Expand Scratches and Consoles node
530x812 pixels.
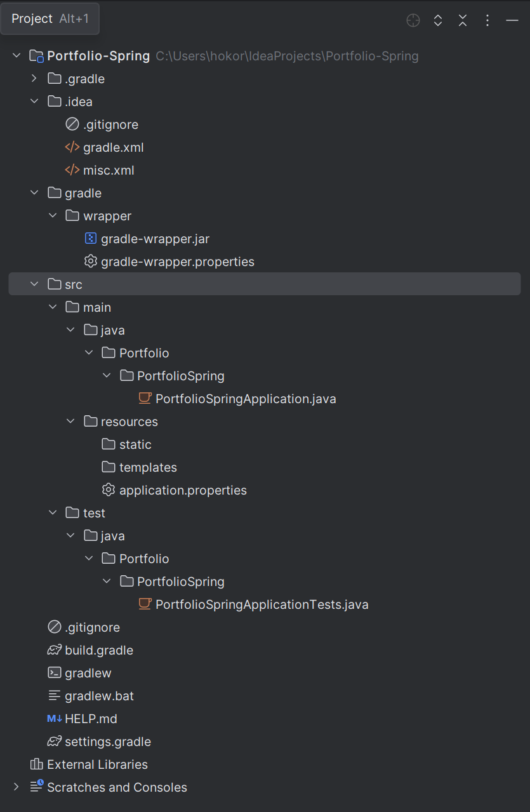coord(17,787)
